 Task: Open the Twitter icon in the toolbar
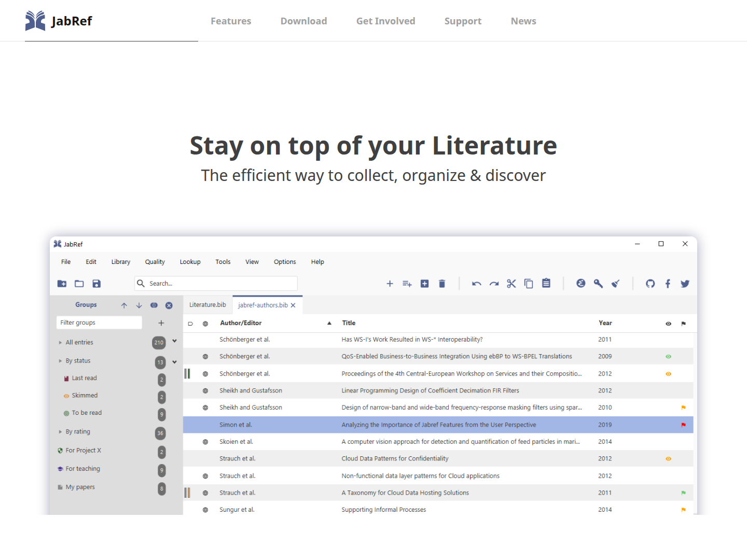coord(685,284)
